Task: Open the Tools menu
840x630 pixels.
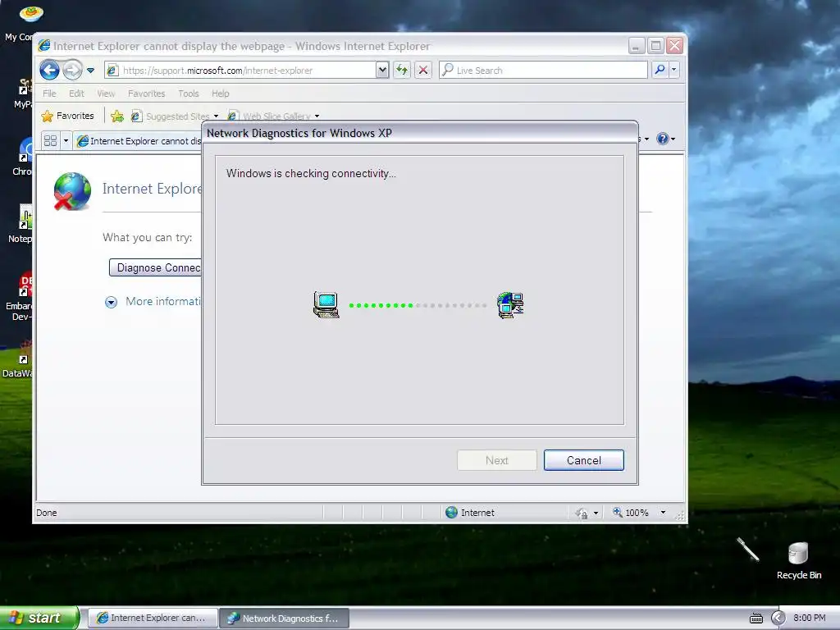Action: pyautogui.click(x=189, y=94)
